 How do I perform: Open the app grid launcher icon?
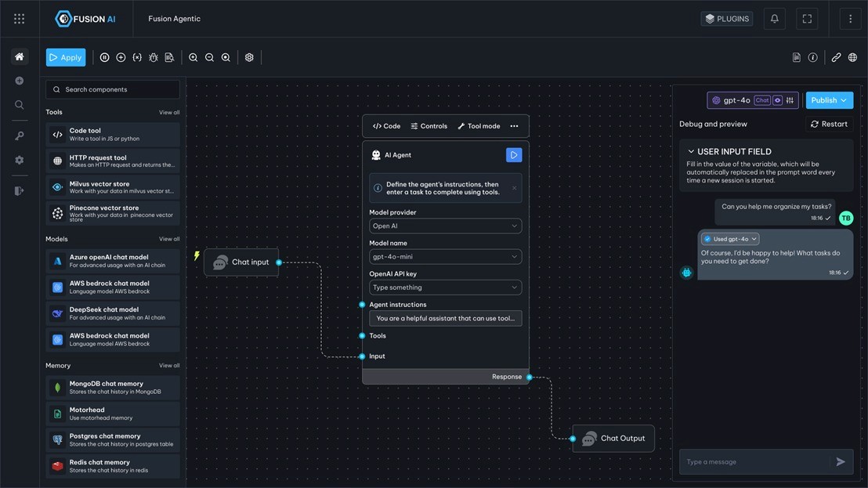(x=20, y=19)
